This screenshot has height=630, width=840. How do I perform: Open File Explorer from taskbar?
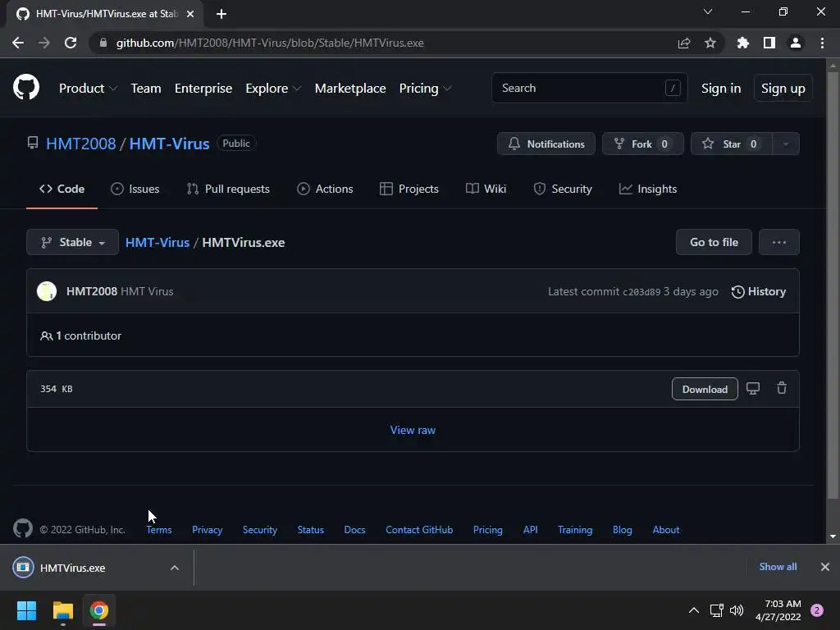point(62,610)
